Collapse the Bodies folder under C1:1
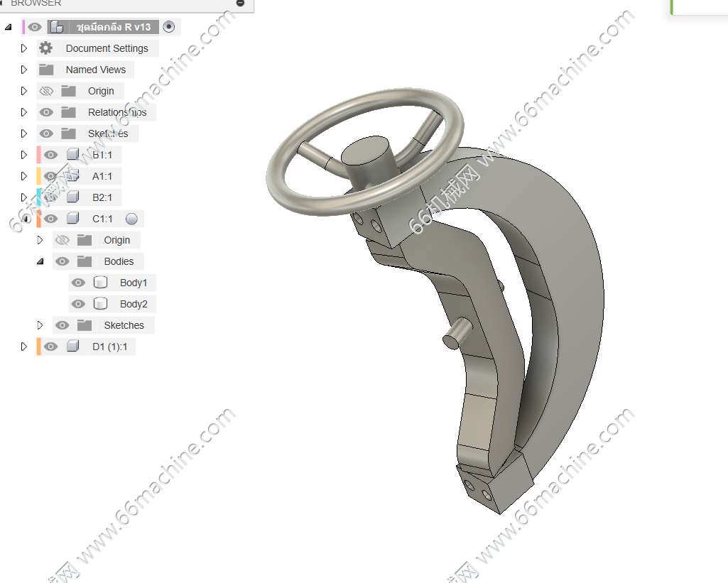Screen dimensions: 728x583 pyautogui.click(x=40, y=261)
